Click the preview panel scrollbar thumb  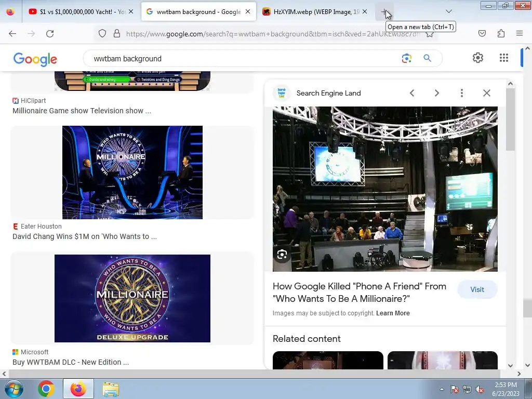(510, 119)
